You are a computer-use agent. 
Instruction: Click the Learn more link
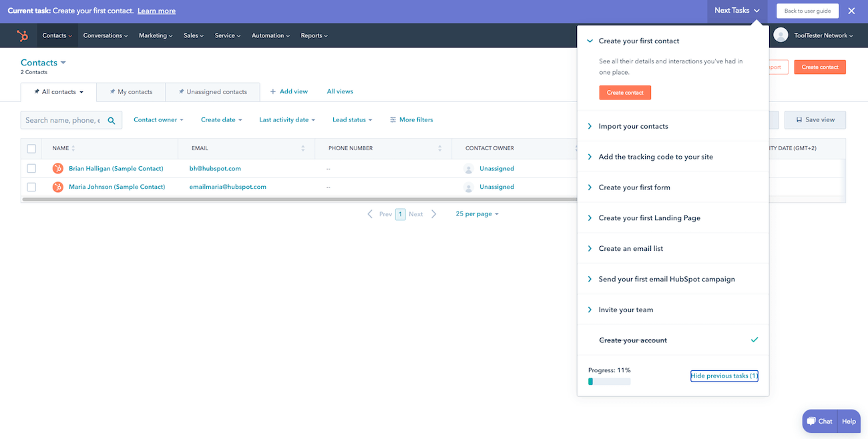point(157,11)
